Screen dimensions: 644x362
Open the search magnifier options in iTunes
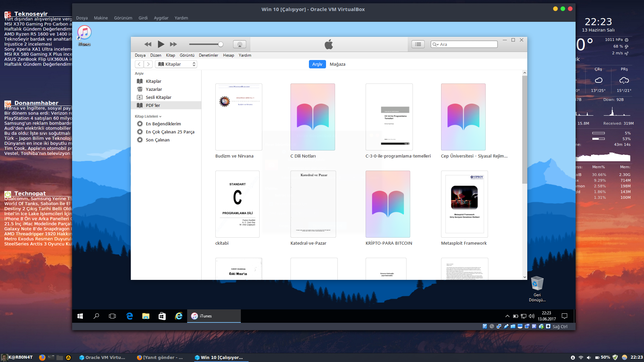pos(435,44)
